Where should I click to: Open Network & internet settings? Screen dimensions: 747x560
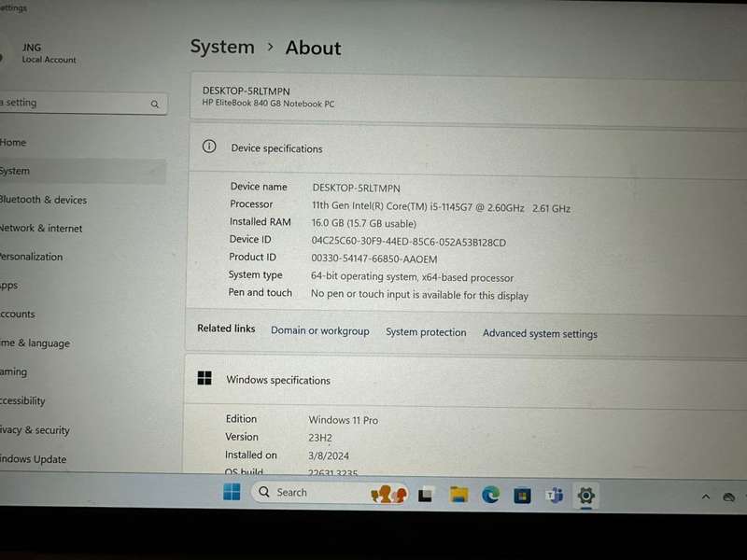[41, 228]
